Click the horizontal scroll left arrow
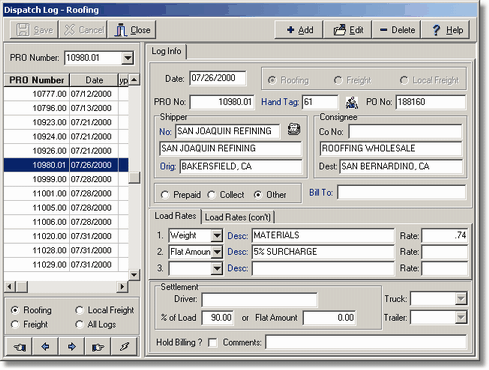The height and width of the screenshot is (370, 489). pos(9,287)
